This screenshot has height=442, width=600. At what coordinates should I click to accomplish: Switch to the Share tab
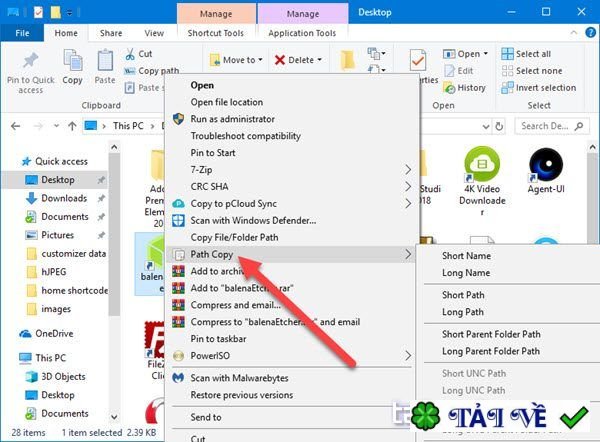(111, 33)
